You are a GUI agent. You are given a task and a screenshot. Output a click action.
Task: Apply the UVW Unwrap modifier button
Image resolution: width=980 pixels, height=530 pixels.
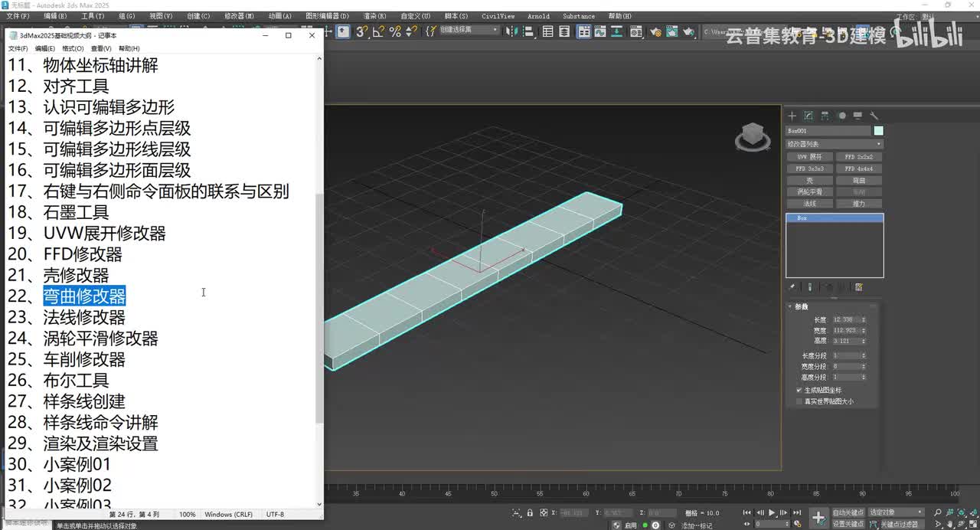pos(810,157)
